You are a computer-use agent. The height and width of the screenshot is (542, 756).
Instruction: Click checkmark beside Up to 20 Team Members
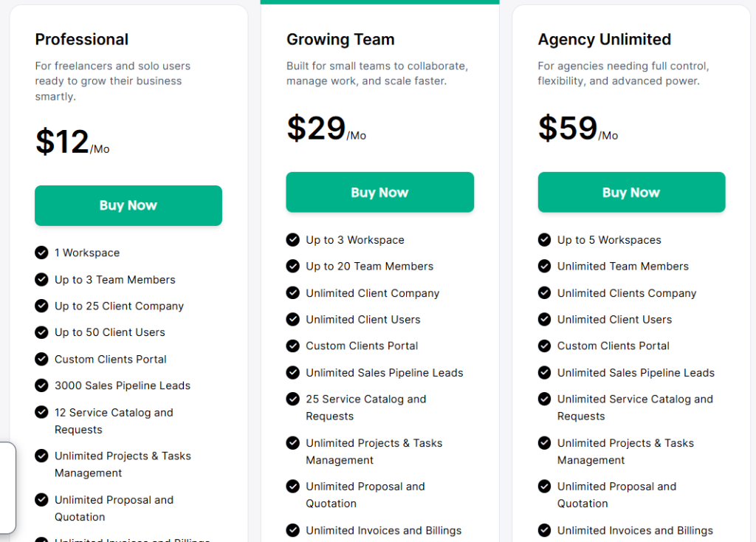pos(293,266)
